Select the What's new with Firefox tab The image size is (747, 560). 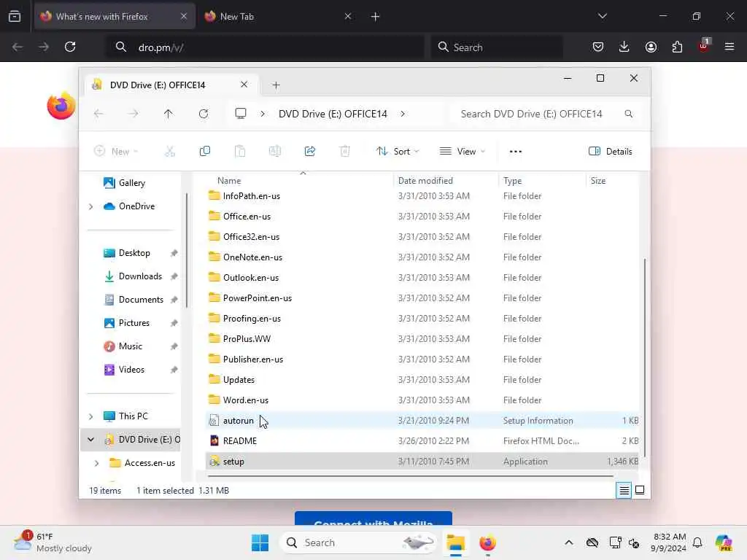click(x=115, y=17)
